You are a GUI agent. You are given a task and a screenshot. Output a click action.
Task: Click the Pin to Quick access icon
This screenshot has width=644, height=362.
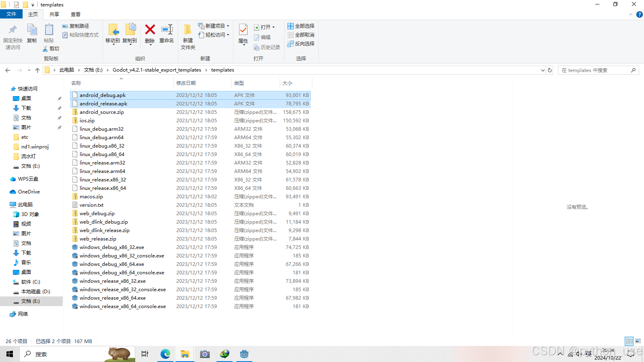pyautogui.click(x=13, y=30)
